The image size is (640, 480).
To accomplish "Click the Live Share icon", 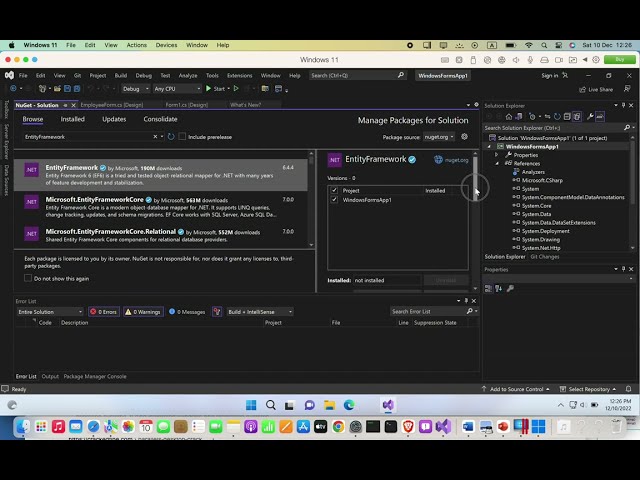I will [x=582, y=89].
